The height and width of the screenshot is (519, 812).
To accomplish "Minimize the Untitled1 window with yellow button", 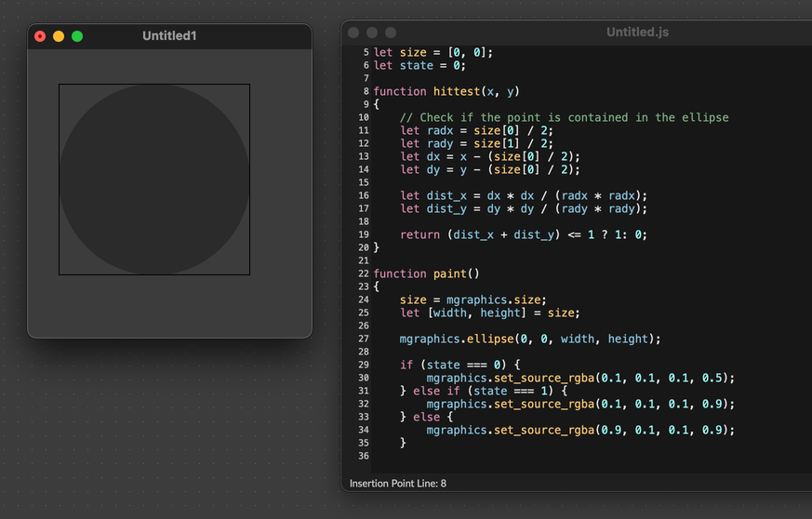I will (x=59, y=36).
